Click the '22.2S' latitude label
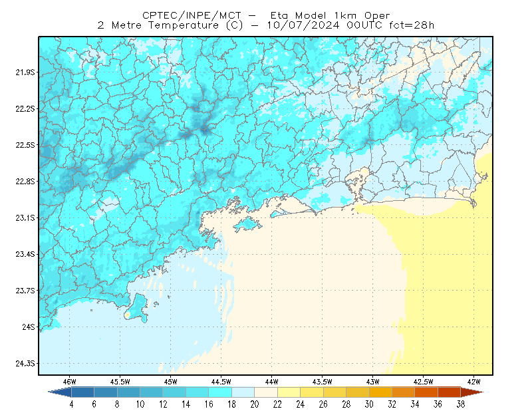The width and height of the screenshot is (532, 411). (x=25, y=108)
